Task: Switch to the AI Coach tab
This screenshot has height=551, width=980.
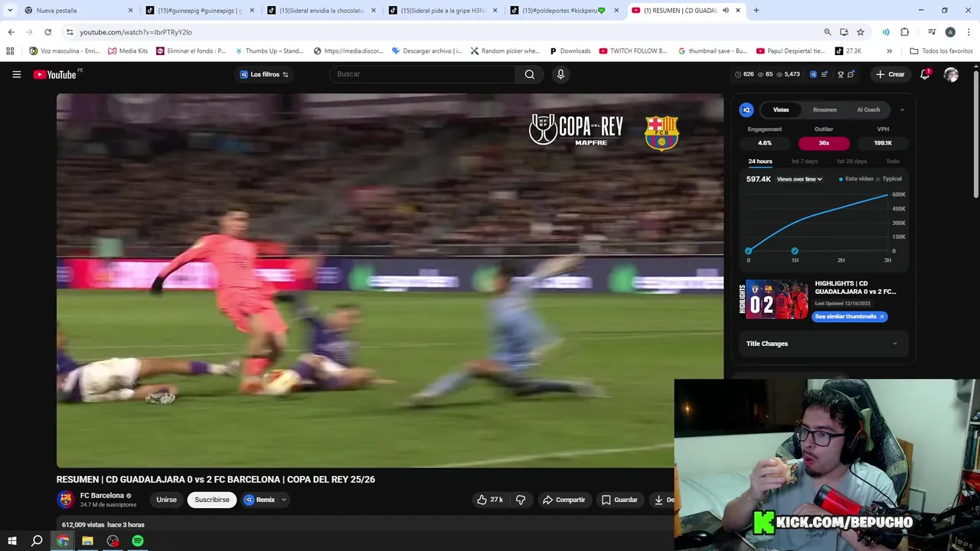Action: coord(868,109)
